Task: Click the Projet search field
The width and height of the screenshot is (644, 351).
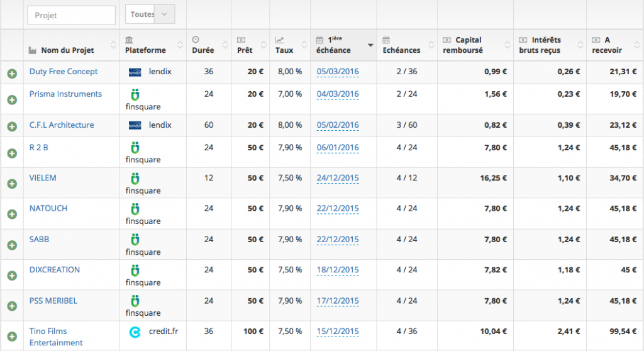Action: (x=72, y=15)
